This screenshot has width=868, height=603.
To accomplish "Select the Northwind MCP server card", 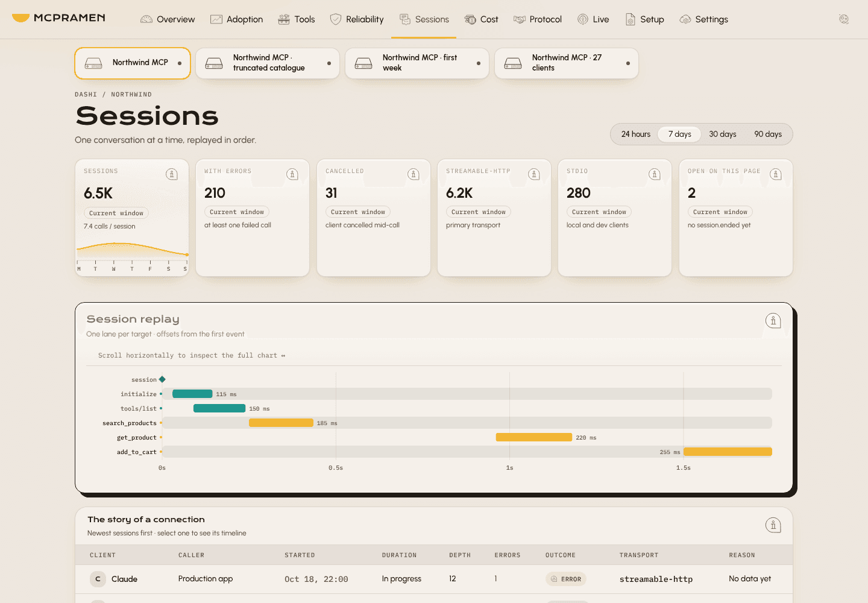I will tap(133, 63).
